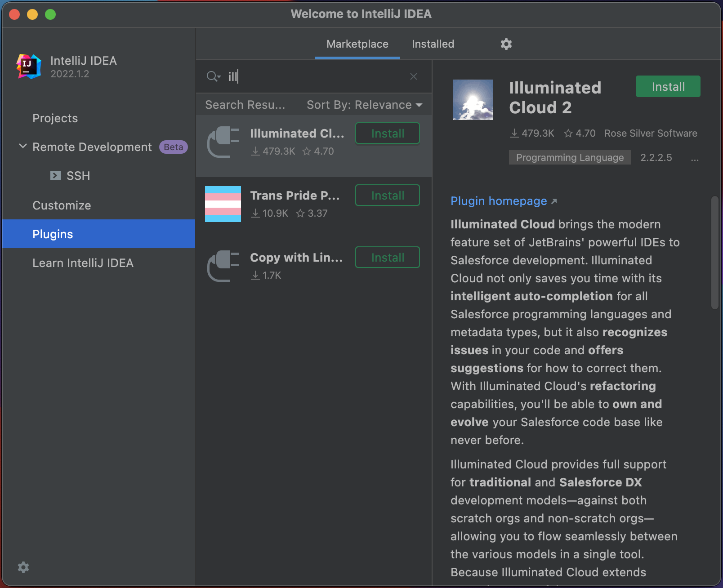
Task: Select the Copy with Lin... result title
Action: [x=296, y=258]
